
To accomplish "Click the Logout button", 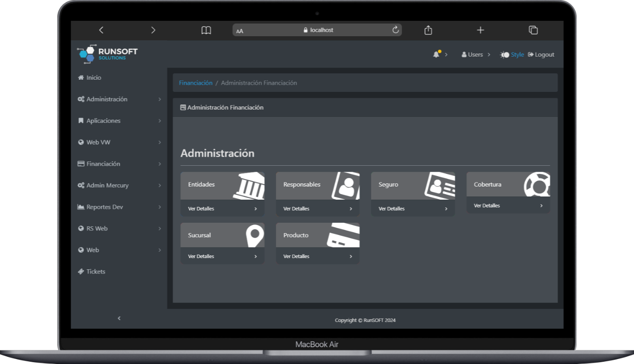I will point(541,54).
